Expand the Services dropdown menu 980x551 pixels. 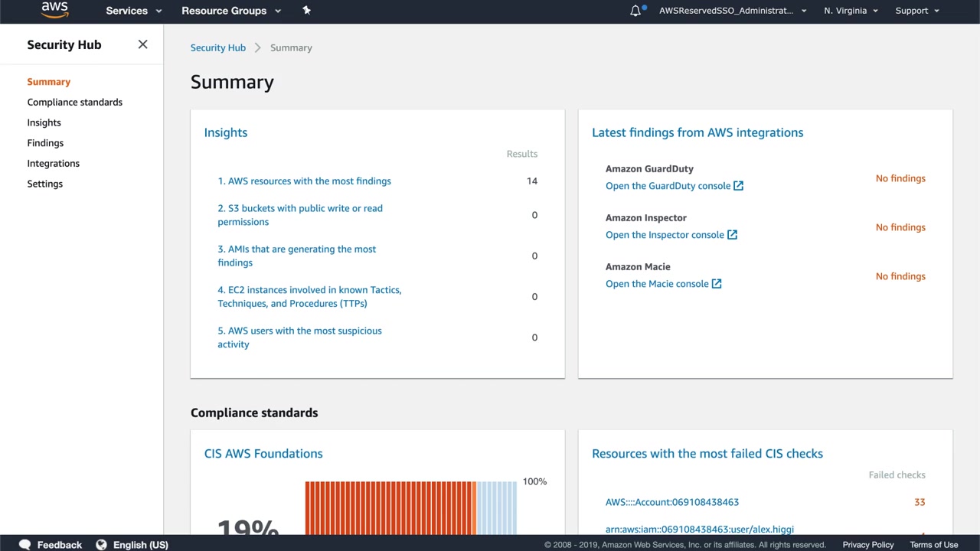pyautogui.click(x=133, y=11)
